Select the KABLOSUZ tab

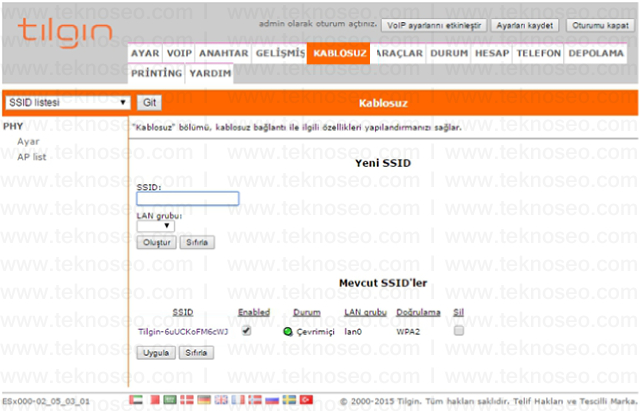[x=339, y=53]
